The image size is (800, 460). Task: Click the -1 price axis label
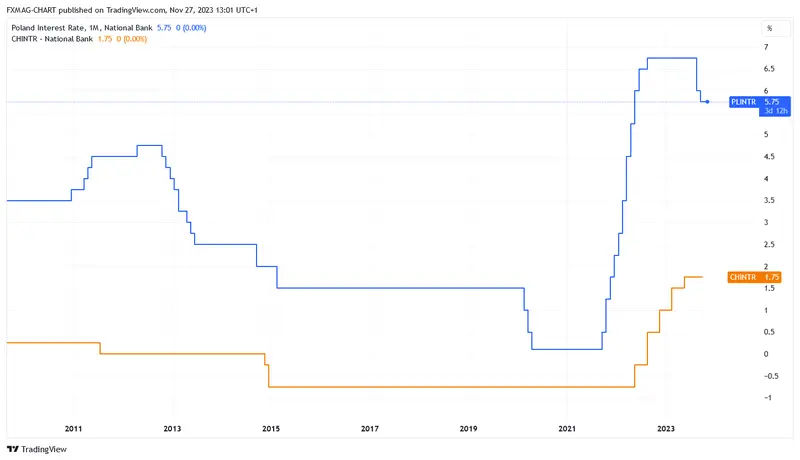click(768, 398)
